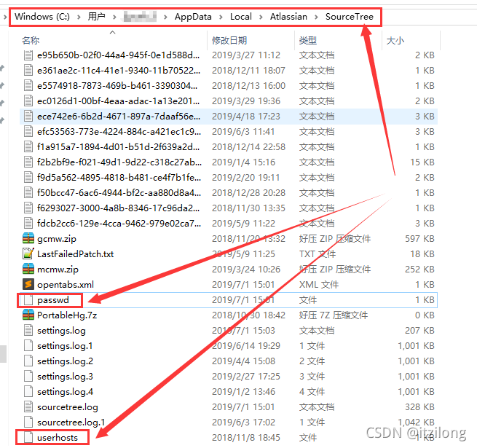Expand the chevron before Windows (C:) breadcrumb
This screenshot has height=448, width=477.
point(5,17)
